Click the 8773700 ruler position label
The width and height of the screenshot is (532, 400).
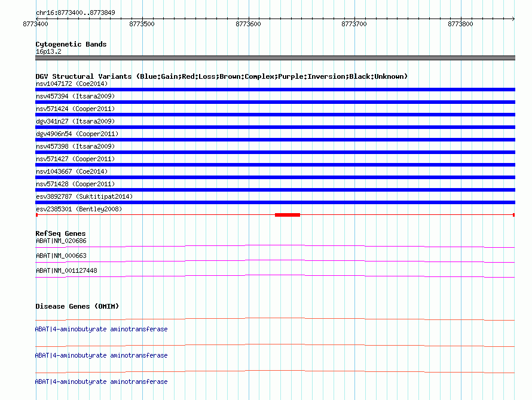pos(354,24)
